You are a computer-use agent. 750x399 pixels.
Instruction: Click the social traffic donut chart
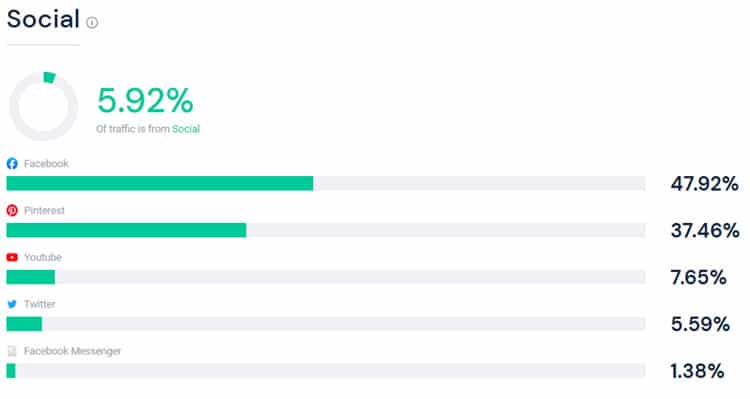click(x=44, y=106)
